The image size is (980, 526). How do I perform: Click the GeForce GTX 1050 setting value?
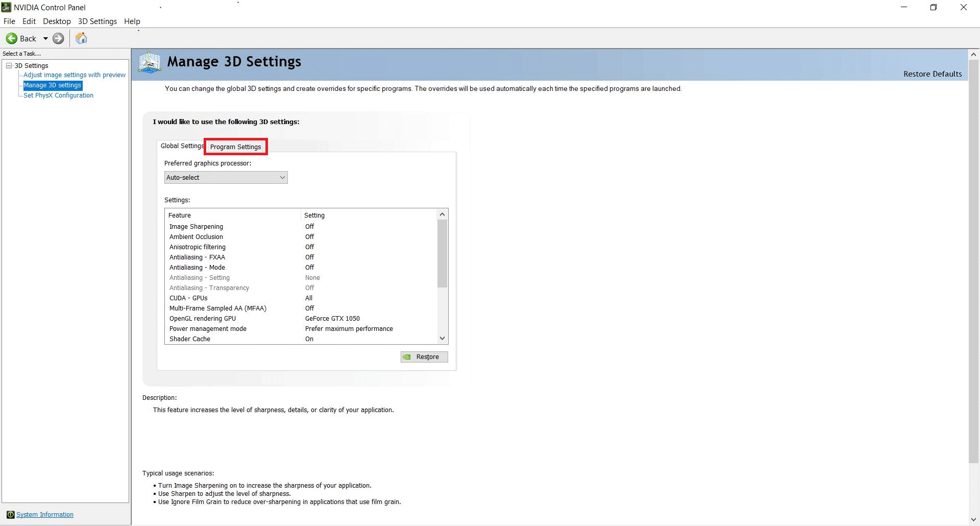tap(332, 318)
